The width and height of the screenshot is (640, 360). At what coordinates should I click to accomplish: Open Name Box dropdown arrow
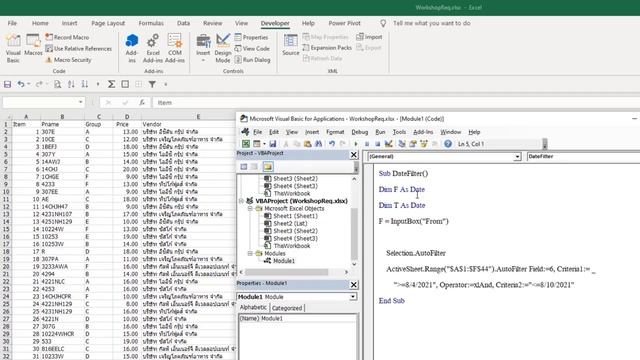[x=80, y=102]
